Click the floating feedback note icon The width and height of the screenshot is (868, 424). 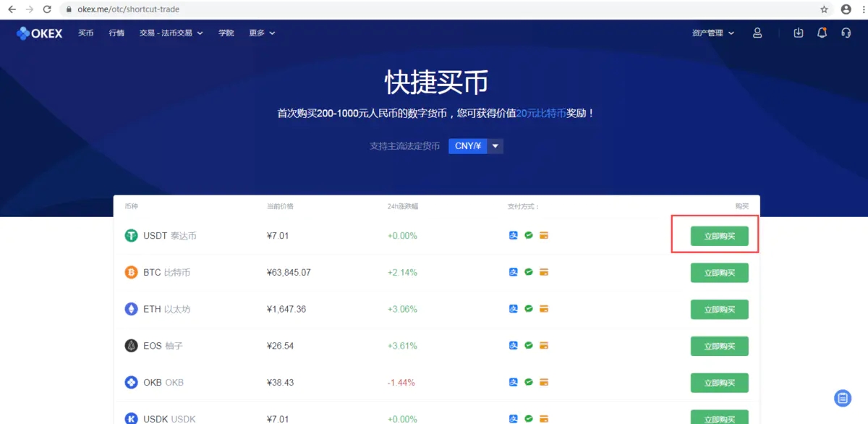(842, 398)
